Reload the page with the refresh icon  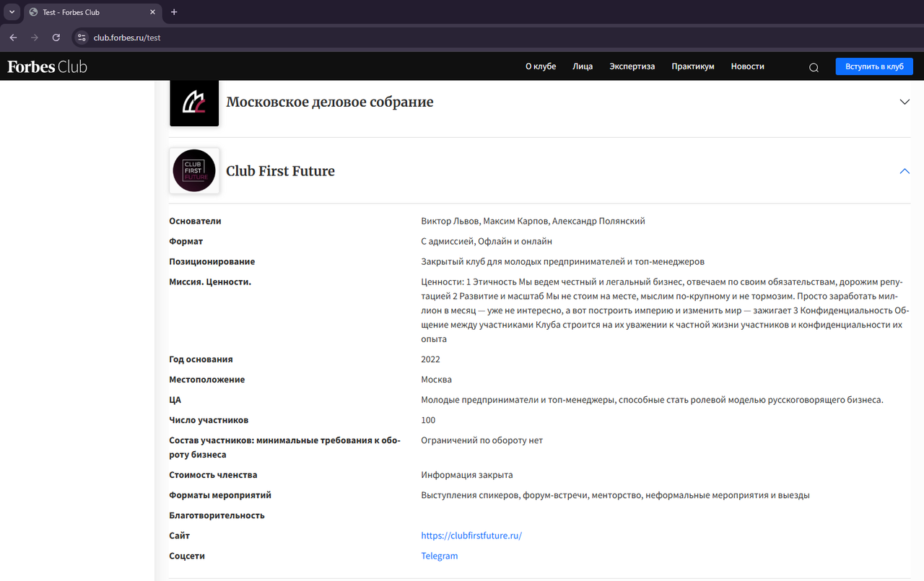tap(56, 38)
